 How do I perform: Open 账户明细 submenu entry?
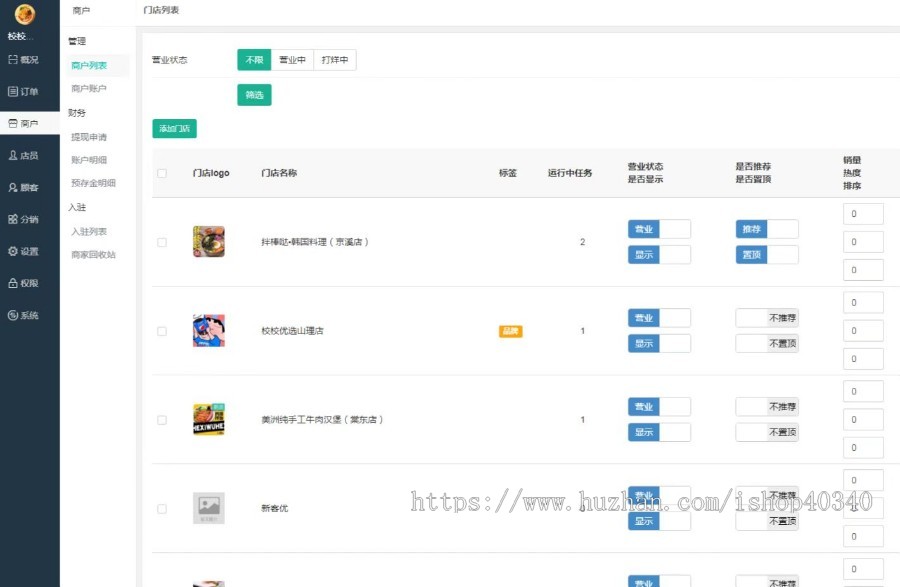(89, 160)
